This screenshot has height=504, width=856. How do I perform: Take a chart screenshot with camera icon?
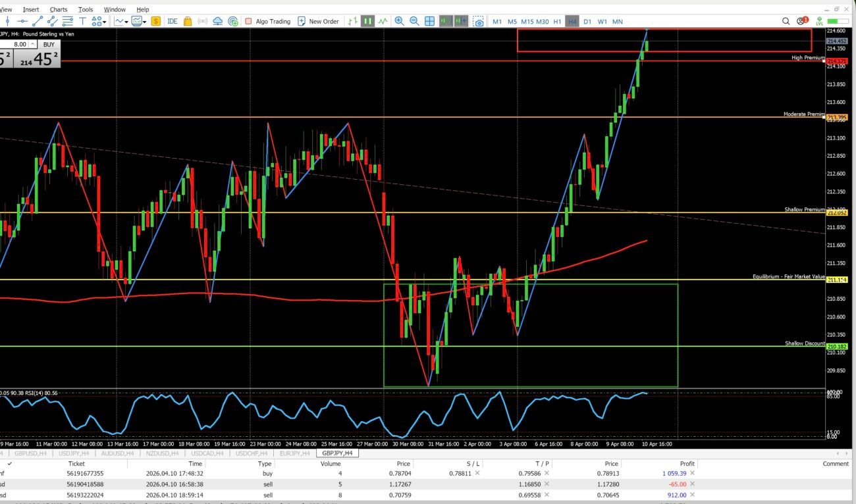click(479, 21)
